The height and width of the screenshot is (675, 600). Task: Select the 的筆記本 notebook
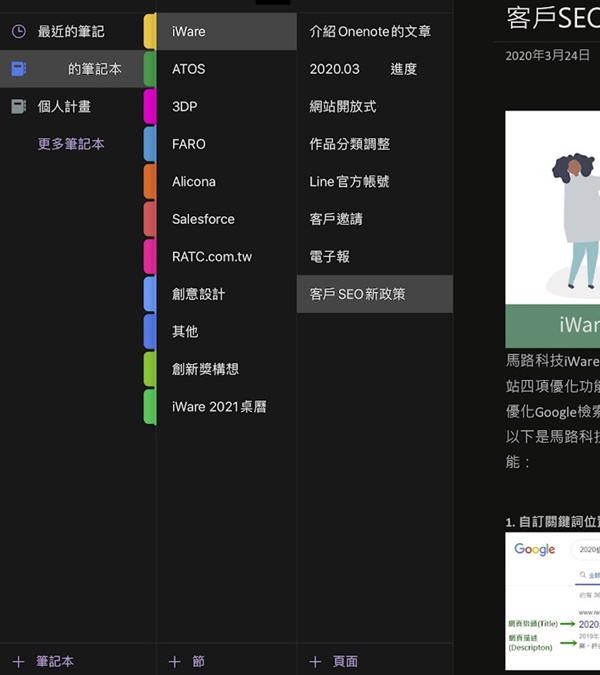click(x=71, y=69)
